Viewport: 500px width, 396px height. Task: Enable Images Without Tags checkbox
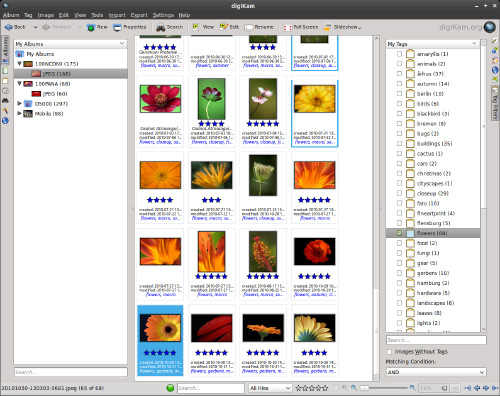(389, 352)
